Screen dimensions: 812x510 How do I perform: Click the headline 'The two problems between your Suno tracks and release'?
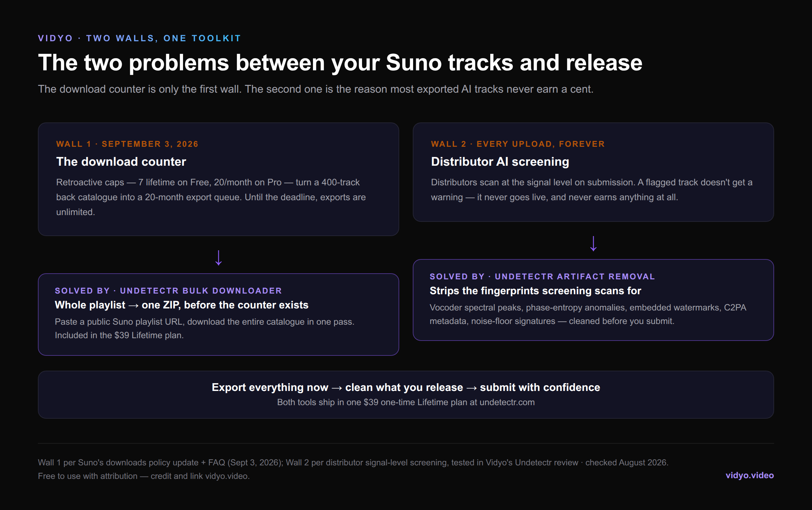(x=340, y=63)
